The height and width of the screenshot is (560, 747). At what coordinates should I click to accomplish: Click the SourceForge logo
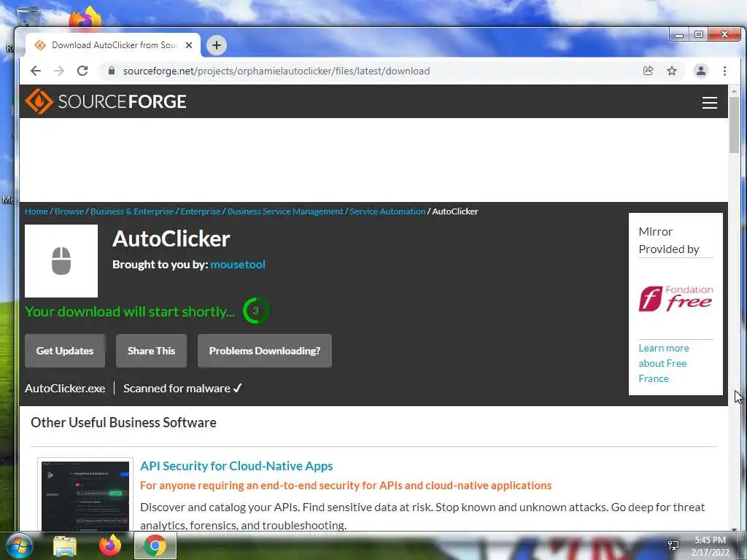pos(105,101)
